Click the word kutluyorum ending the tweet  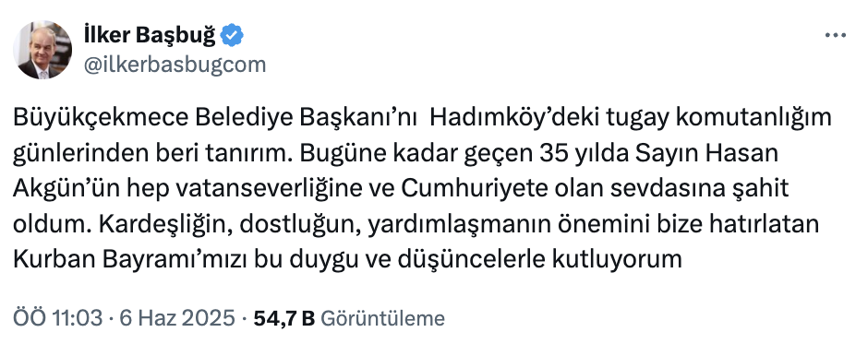617,261
